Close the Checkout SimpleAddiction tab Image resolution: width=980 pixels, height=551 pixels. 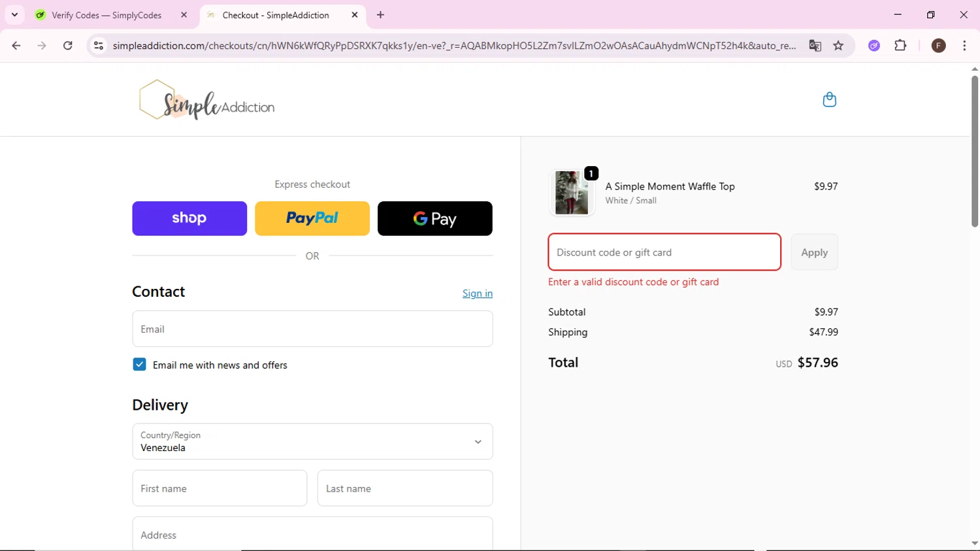[x=355, y=14]
